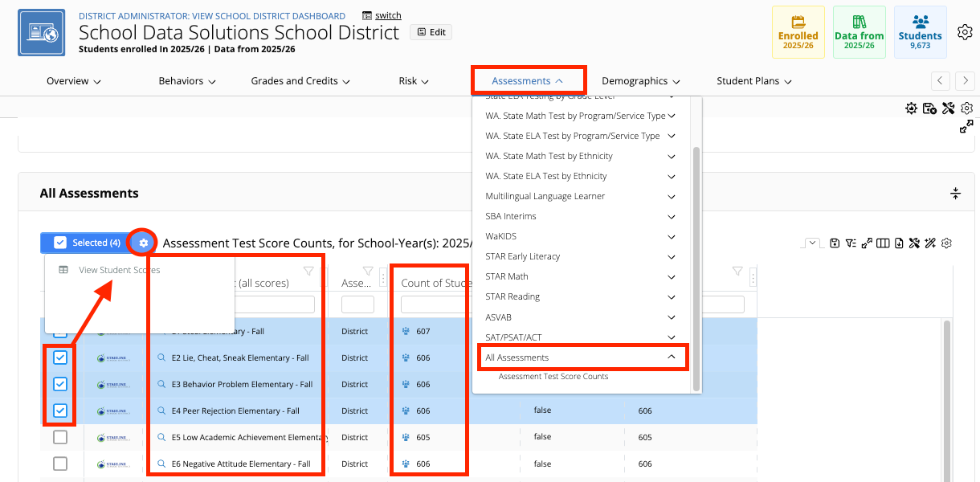
Task: Expand the STAR Early Literacy section
Action: 672,256
